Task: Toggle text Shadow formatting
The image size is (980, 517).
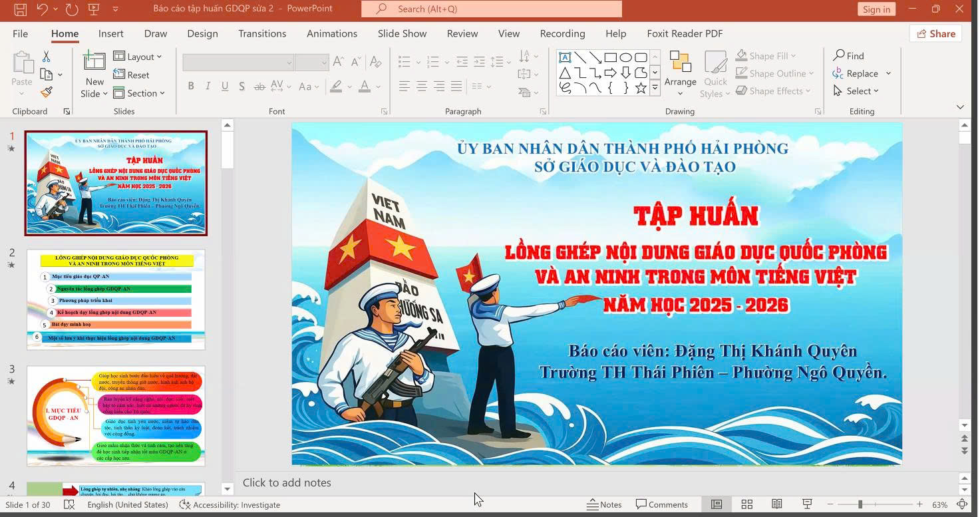Action: [242, 86]
